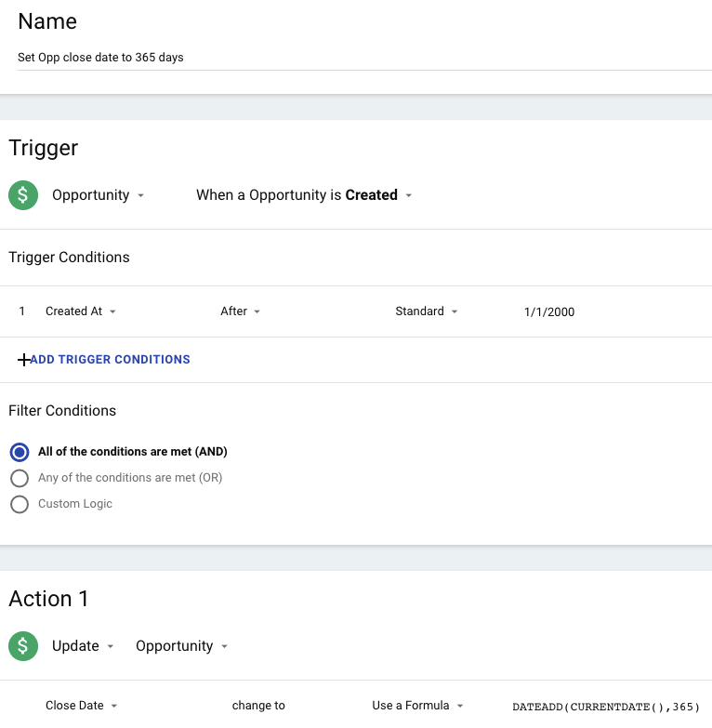Screen dimensions: 712x728
Task: Edit the workflow name field
Action: pyautogui.click(x=364, y=58)
